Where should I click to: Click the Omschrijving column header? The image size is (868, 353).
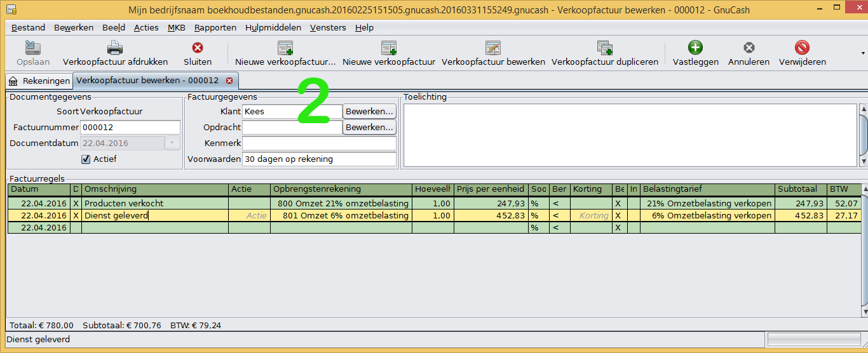(x=155, y=189)
